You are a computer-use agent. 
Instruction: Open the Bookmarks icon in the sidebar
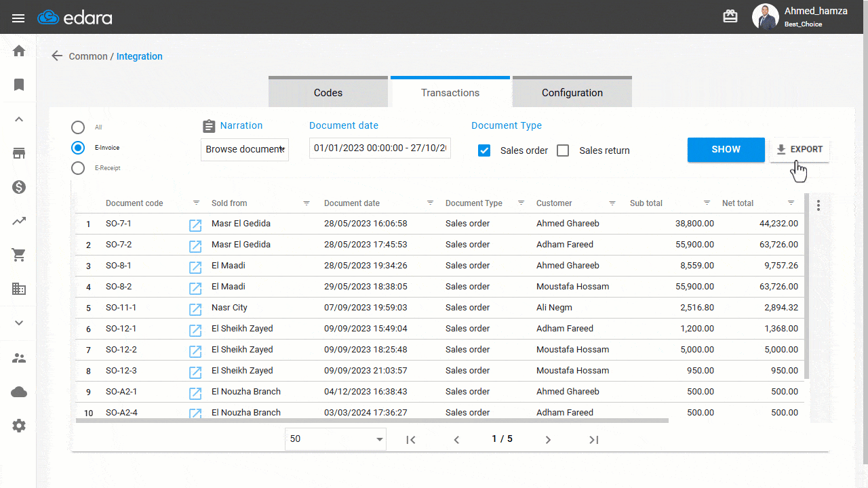coord(18,85)
